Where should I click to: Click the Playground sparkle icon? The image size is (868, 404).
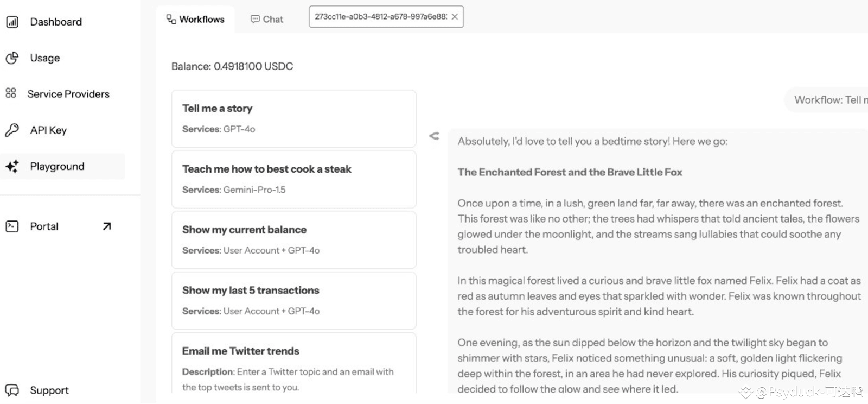coord(12,166)
